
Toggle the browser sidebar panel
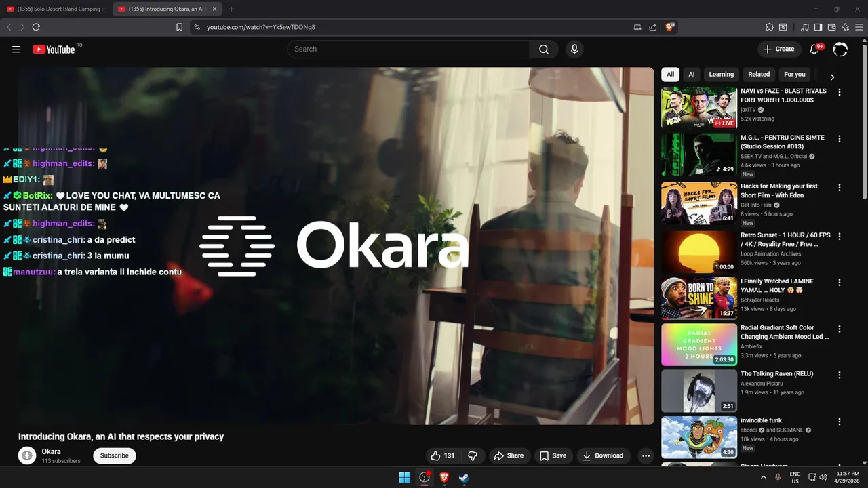(x=818, y=27)
